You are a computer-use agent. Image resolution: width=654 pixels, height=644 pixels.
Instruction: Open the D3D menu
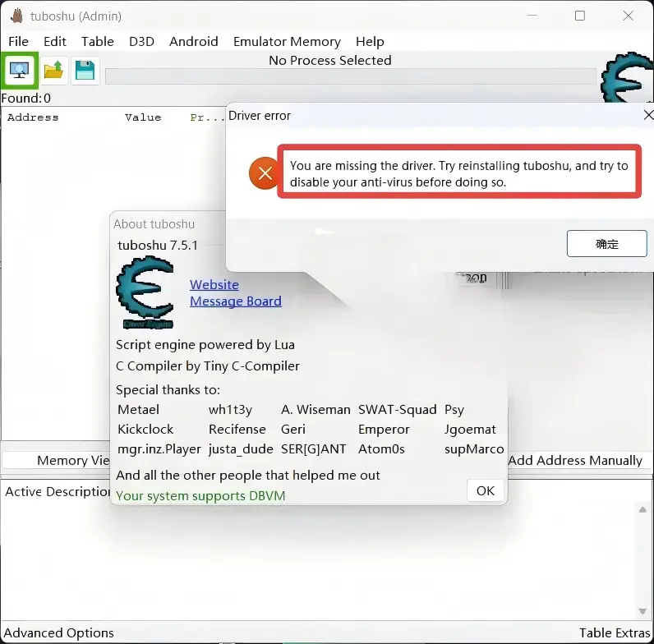(x=142, y=42)
